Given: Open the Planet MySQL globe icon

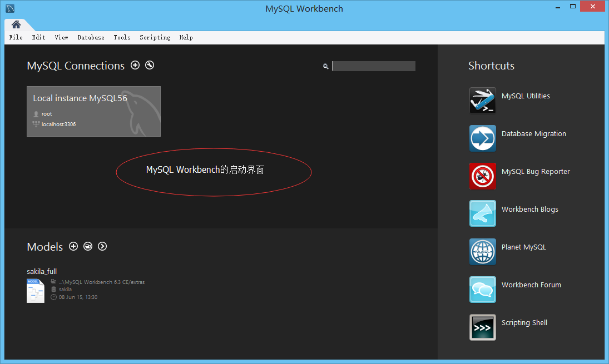Looking at the screenshot, I should [x=483, y=252].
